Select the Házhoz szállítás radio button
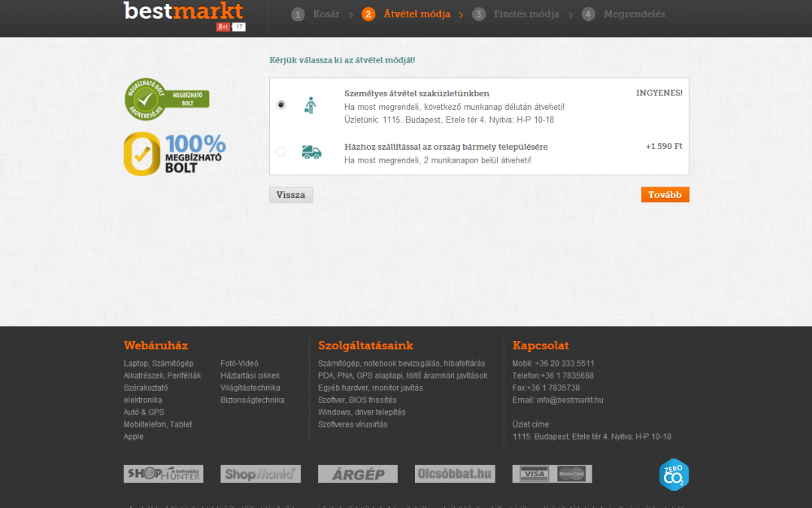The height and width of the screenshot is (508, 812). point(280,151)
